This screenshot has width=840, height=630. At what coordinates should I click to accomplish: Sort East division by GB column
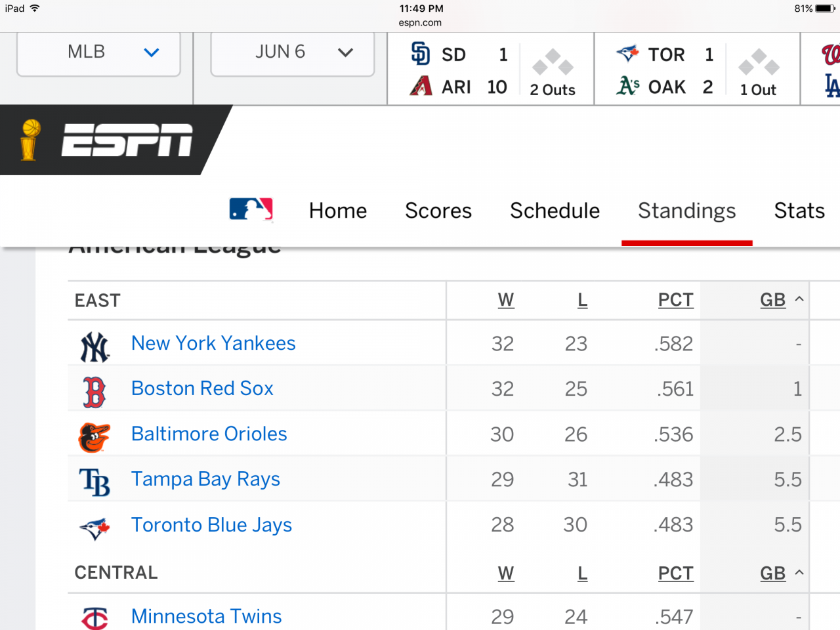[773, 300]
